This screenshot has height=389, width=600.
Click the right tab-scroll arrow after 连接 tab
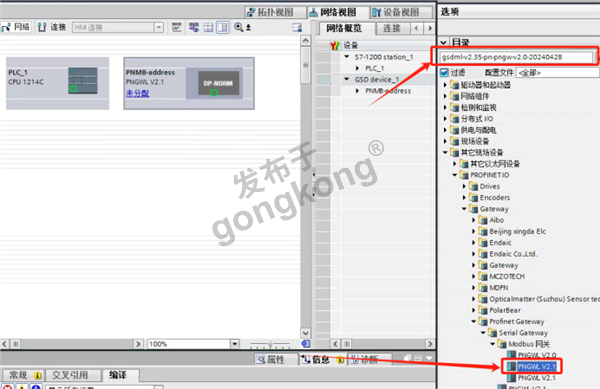click(x=430, y=28)
